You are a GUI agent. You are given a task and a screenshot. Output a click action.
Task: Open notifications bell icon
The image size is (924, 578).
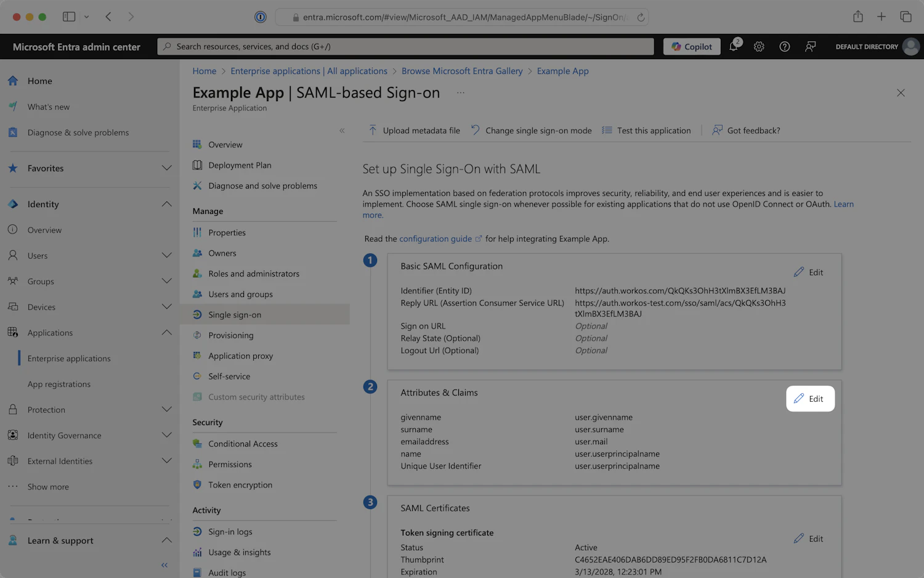click(734, 46)
